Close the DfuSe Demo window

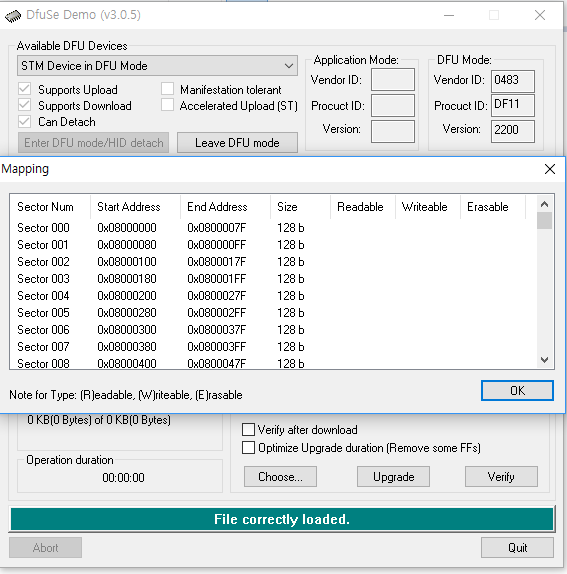pyautogui.click(x=540, y=15)
